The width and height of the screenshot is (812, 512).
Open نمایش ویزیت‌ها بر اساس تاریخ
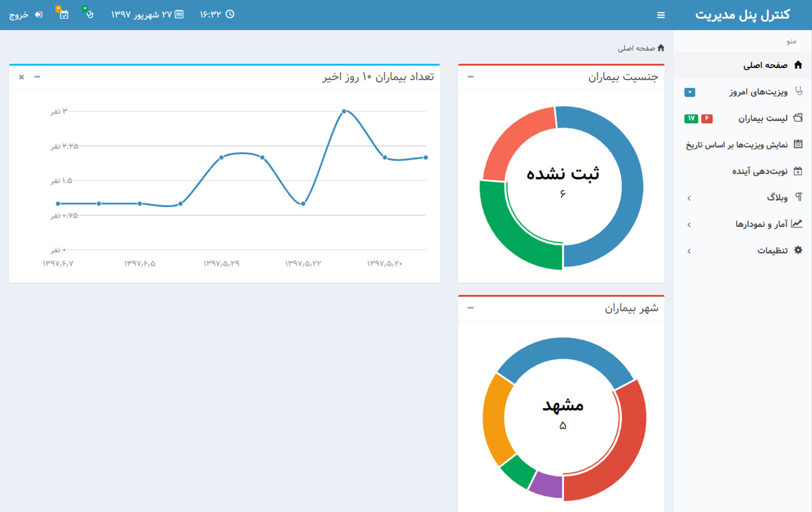pyautogui.click(x=737, y=145)
